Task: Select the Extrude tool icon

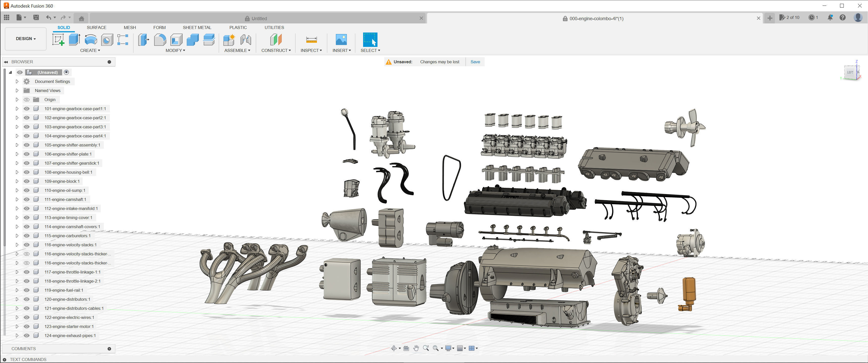Action: pos(74,40)
